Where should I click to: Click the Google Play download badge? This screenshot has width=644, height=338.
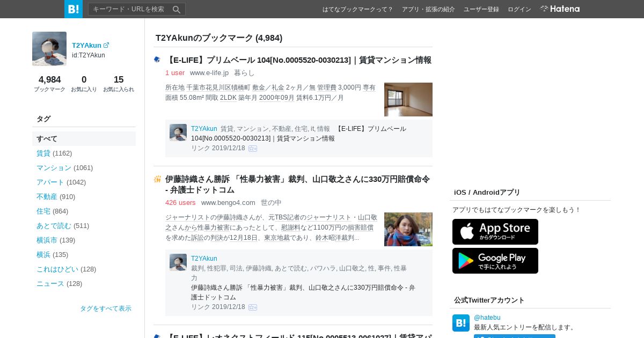point(495,261)
